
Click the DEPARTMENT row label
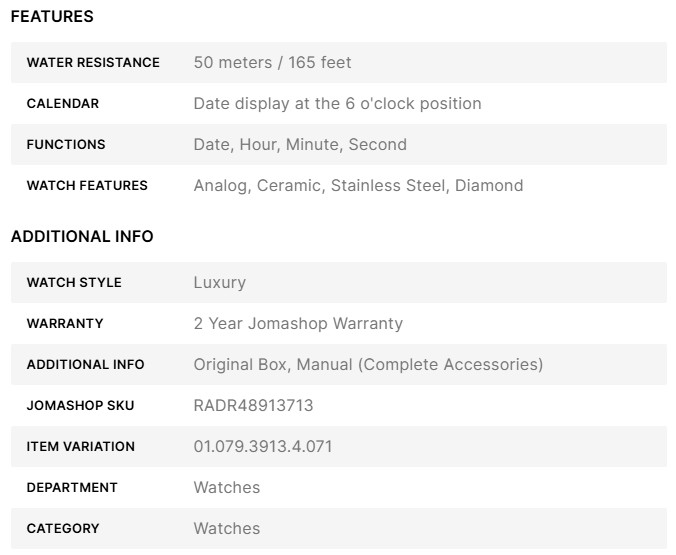(x=72, y=488)
